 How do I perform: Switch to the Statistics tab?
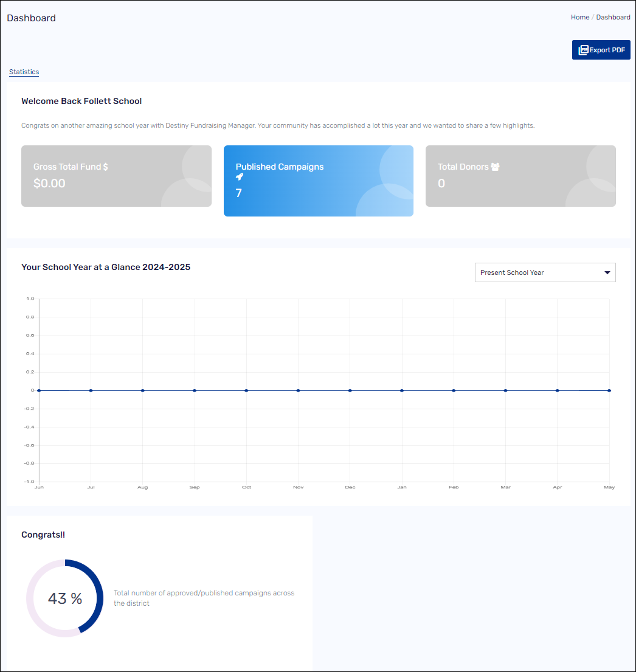[24, 72]
